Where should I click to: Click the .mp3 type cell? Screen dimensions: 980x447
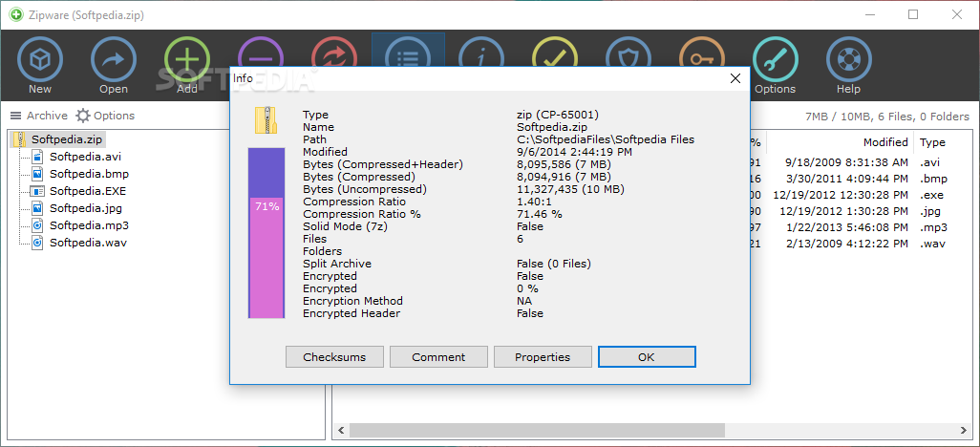click(x=933, y=227)
